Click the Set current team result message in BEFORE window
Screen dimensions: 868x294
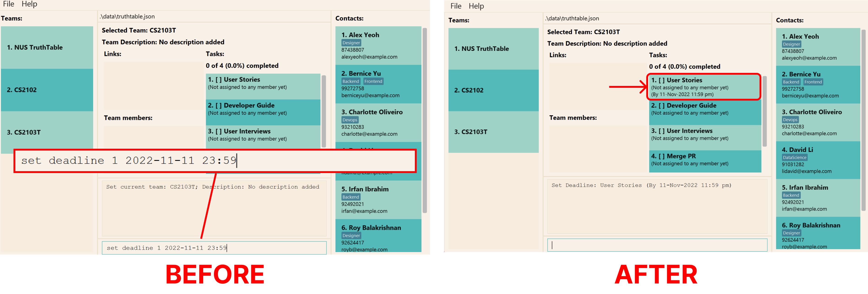pyautogui.click(x=213, y=187)
